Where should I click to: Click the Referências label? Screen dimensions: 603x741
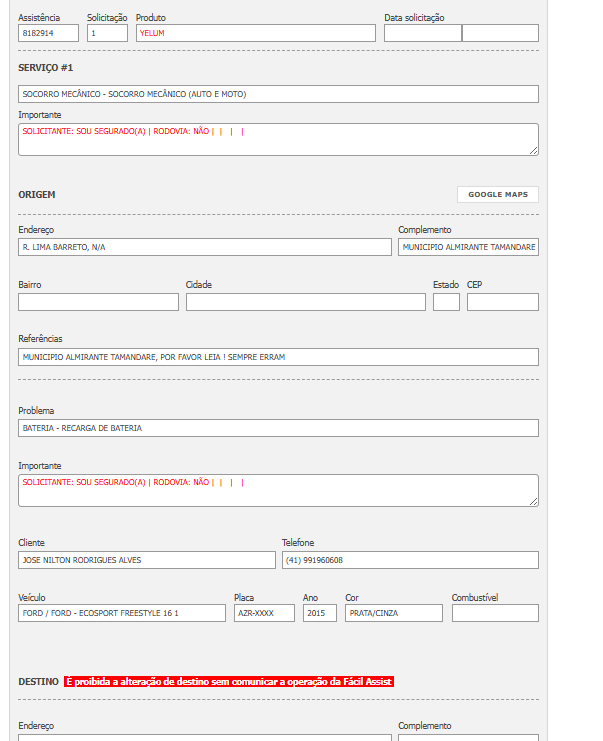[40, 339]
